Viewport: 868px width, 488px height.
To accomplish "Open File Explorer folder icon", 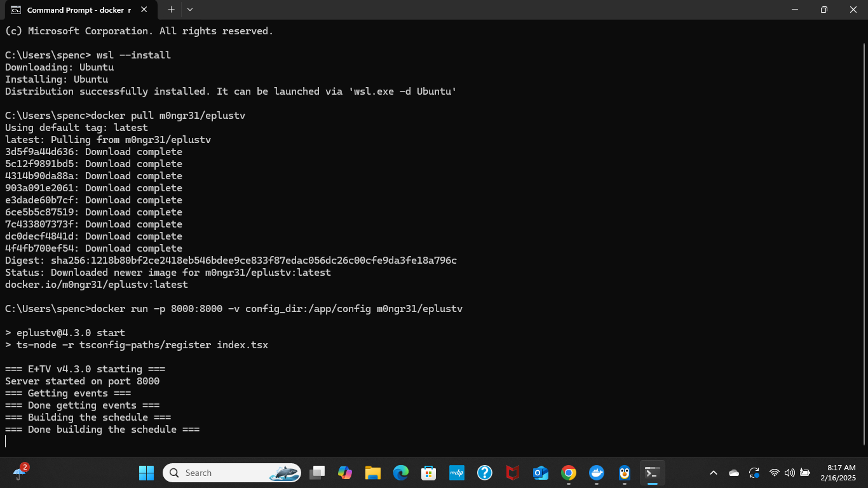I will click(373, 473).
